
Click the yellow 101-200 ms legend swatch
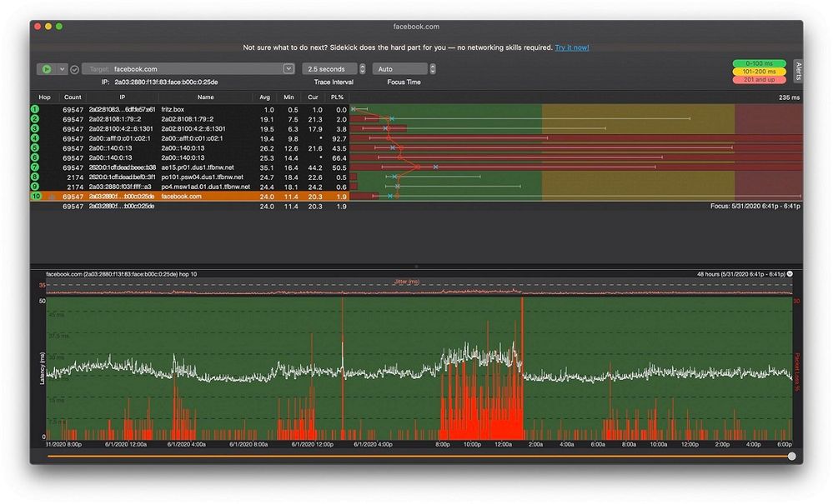[760, 71]
